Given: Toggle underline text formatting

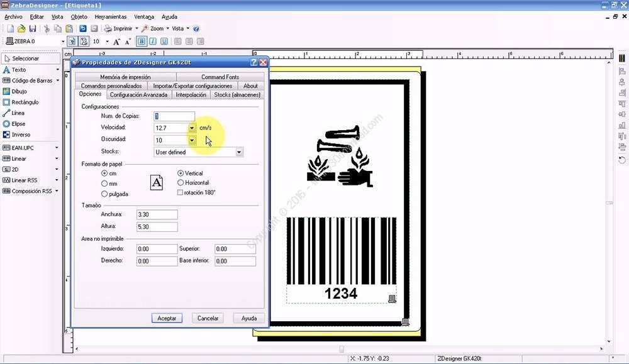Looking at the screenshot, I should click(164, 41).
